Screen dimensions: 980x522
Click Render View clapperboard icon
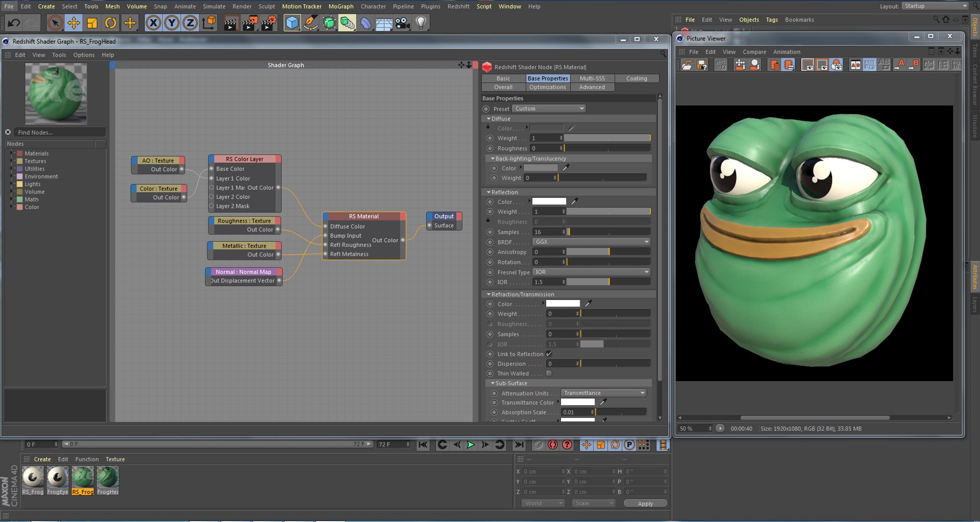tap(231, 23)
